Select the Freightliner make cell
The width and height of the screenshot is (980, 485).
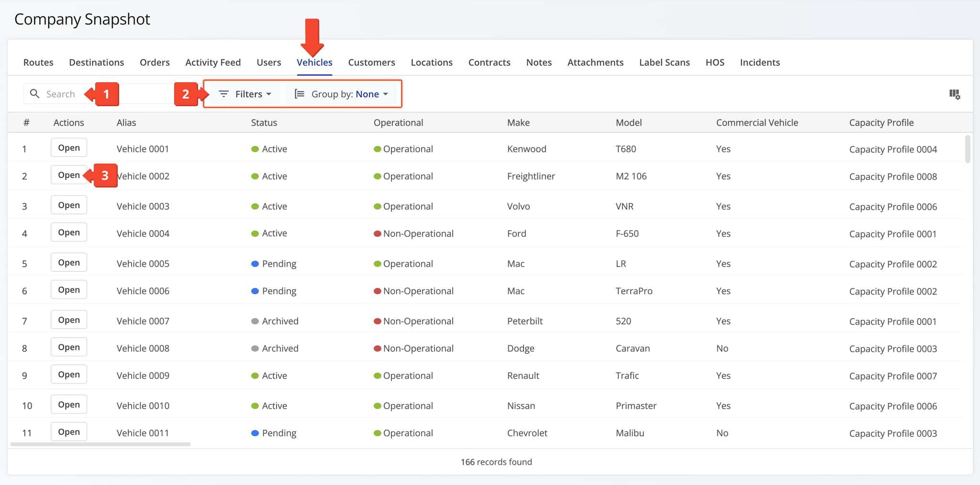click(531, 176)
